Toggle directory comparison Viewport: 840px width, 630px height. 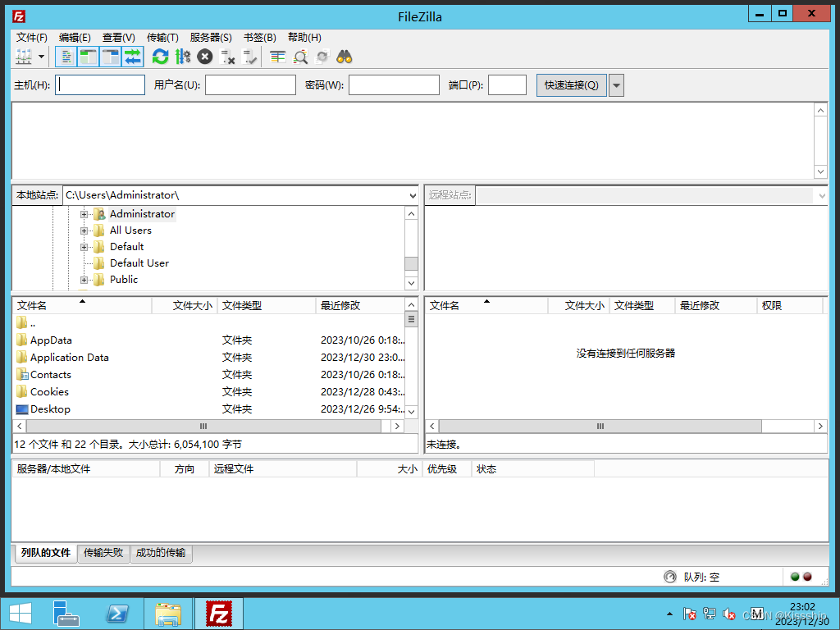(x=300, y=57)
